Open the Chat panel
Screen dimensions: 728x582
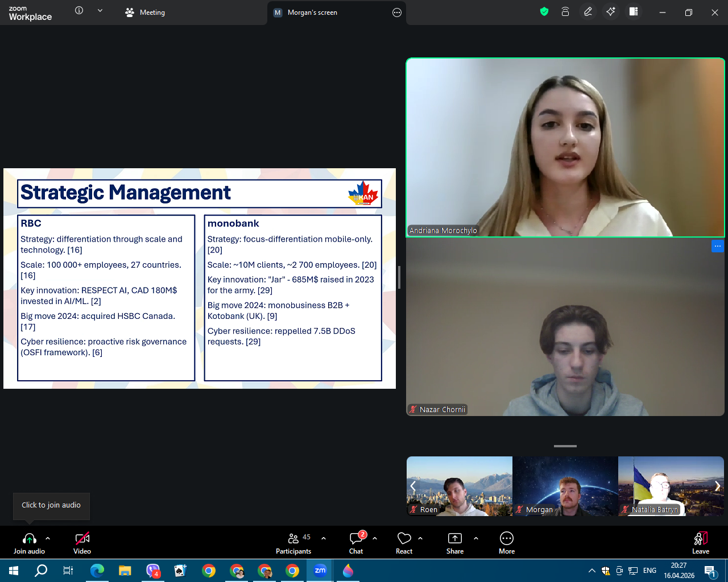(x=356, y=539)
